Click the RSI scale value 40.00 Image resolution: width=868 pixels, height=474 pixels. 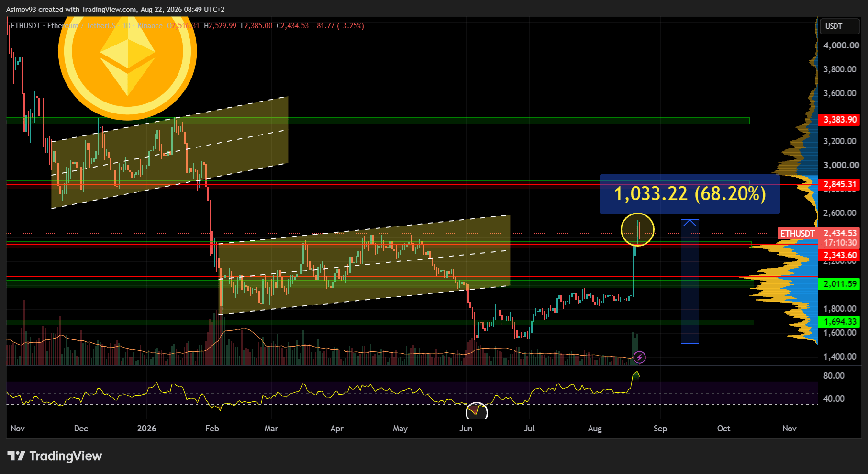pyautogui.click(x=834, y=399)
